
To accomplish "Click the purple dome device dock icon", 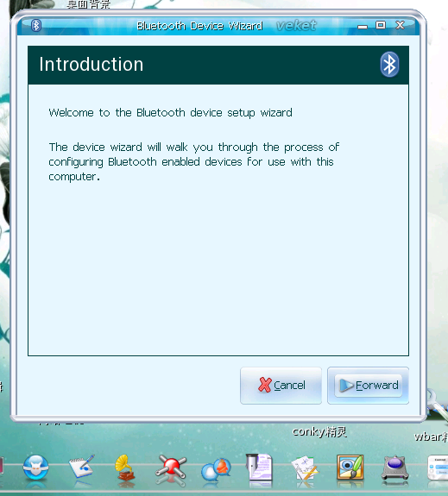I will pyautogui.click(x=394, y=468).
